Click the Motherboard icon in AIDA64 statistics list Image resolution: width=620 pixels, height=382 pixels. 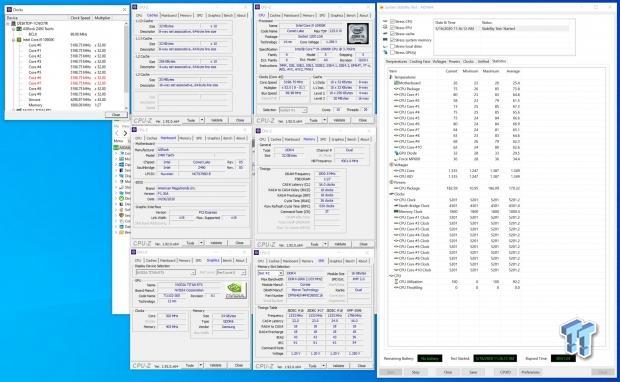tap(396, 83)
